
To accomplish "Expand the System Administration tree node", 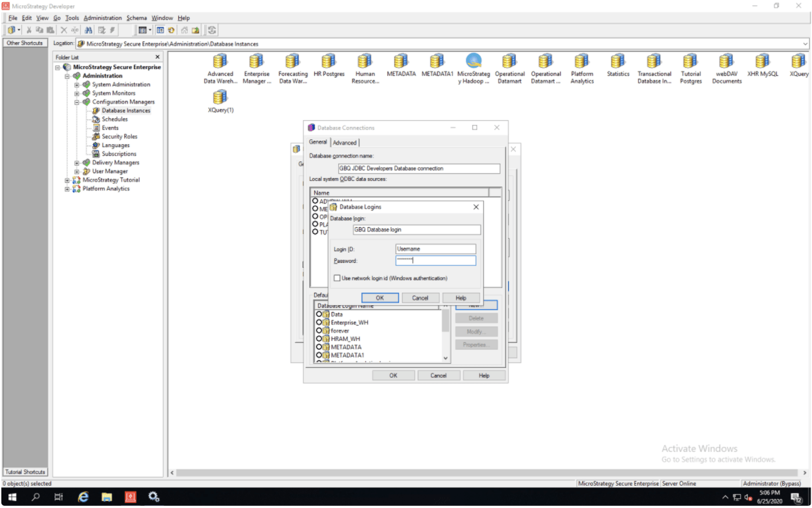I will [77, 85].
